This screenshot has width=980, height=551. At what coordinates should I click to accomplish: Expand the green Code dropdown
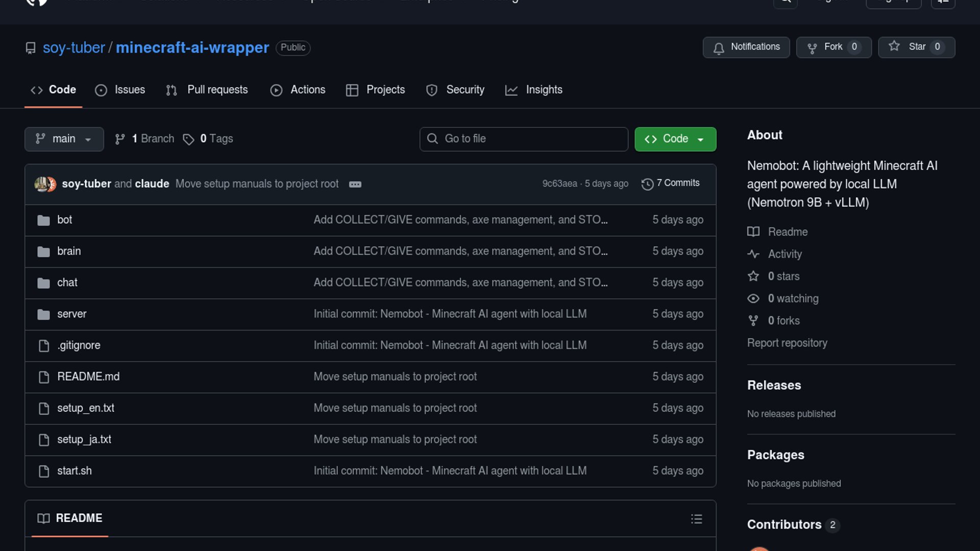[675, 139]
